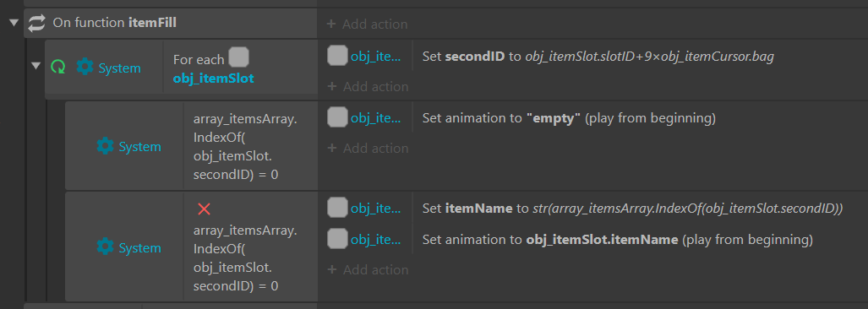Viewport: 868px width, 309px height.
Task: Click System gear icon of inverted IndexOf condition
Action: click(105, 247)
